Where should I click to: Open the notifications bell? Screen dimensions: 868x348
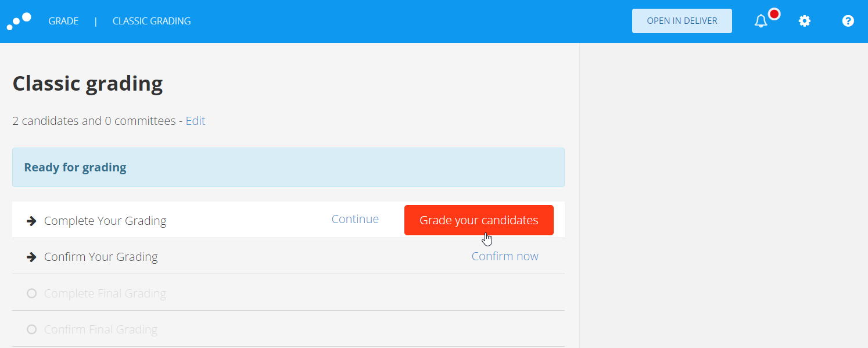pyautogui.click(x=761, y=21)
